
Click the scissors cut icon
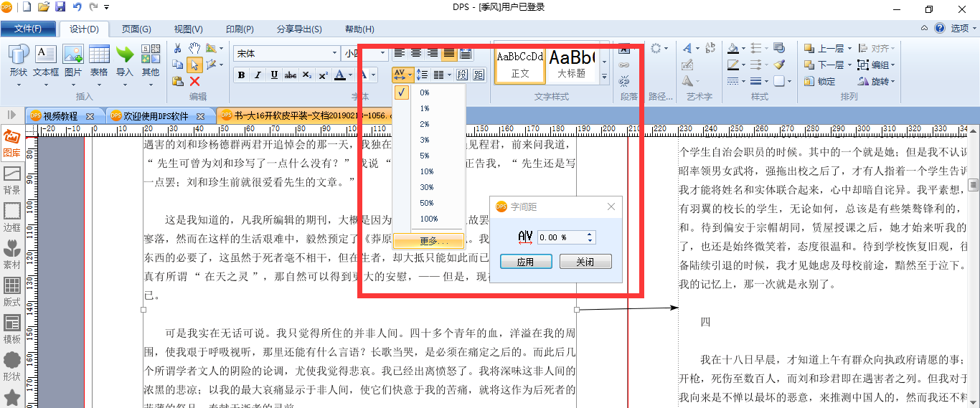pos(178,48)
